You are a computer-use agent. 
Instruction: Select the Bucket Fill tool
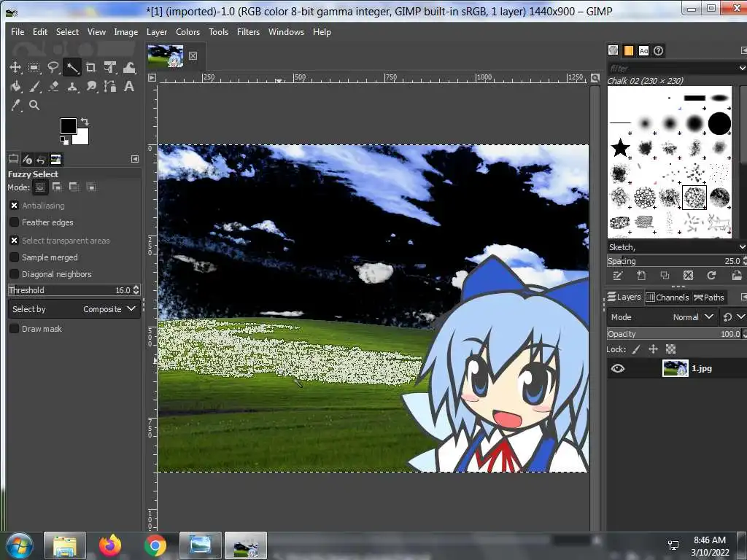click(x=15, y=86)
